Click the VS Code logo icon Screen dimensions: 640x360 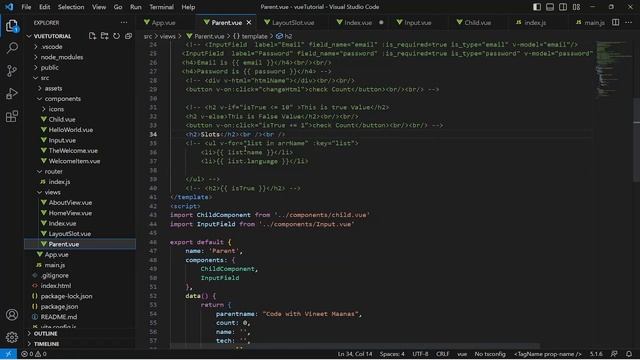click(x=9, y=7)
